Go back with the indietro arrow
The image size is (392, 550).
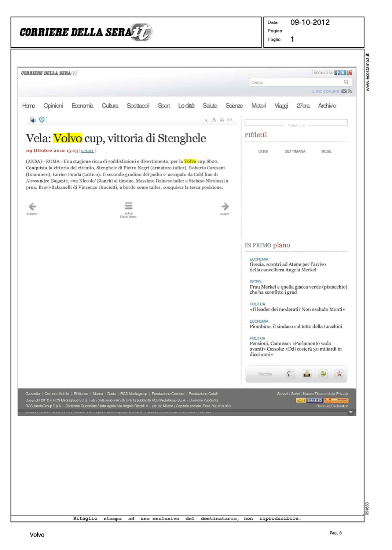click(32, 206)
